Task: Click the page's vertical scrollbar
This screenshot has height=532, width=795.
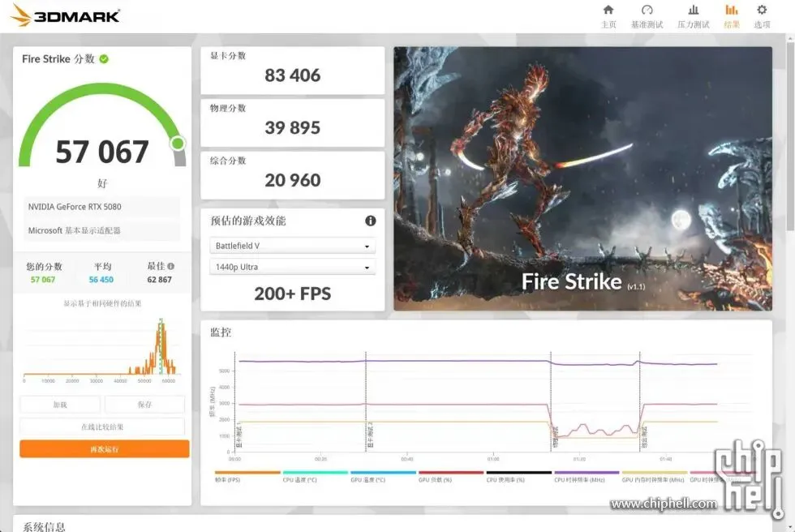Action: (790, 137)
